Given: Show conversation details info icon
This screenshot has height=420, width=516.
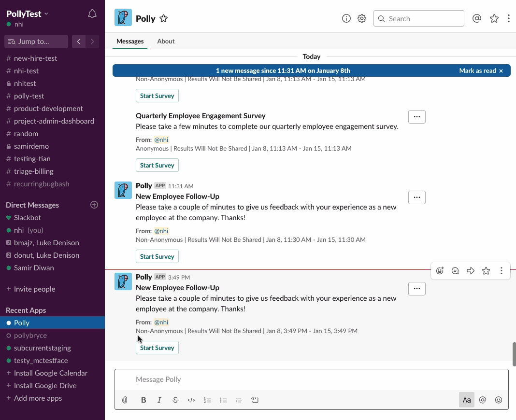Looking at the screenshot, I should click(x=346, y=18).
